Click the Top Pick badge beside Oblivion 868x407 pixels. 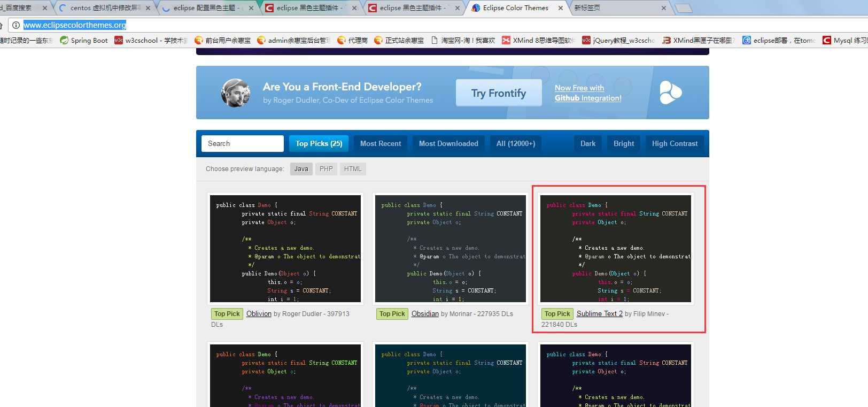point(227,314)
